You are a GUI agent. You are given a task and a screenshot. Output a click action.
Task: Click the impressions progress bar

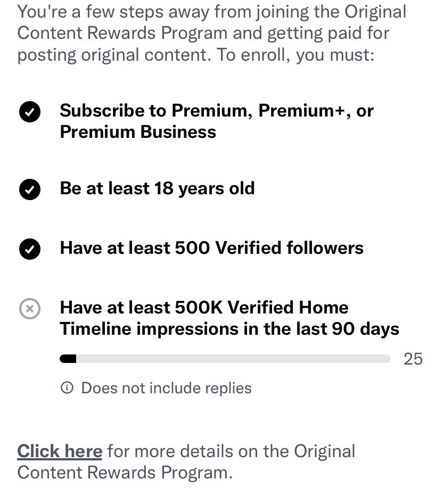click(225, 359)
